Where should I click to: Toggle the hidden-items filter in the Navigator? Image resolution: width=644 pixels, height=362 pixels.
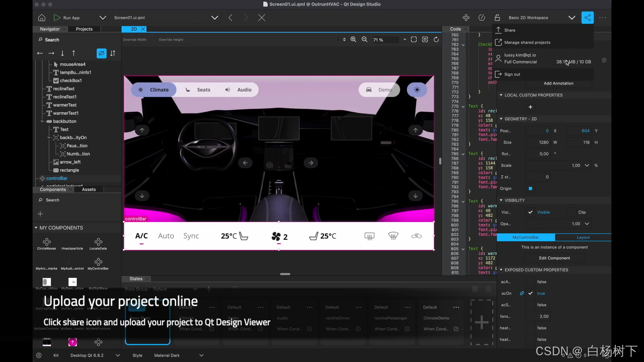click(x=101, y=53)
